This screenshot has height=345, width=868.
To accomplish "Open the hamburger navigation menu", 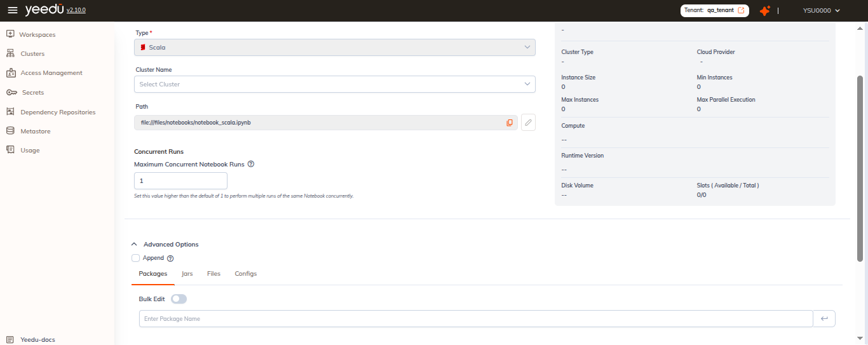I will point(13,10).
